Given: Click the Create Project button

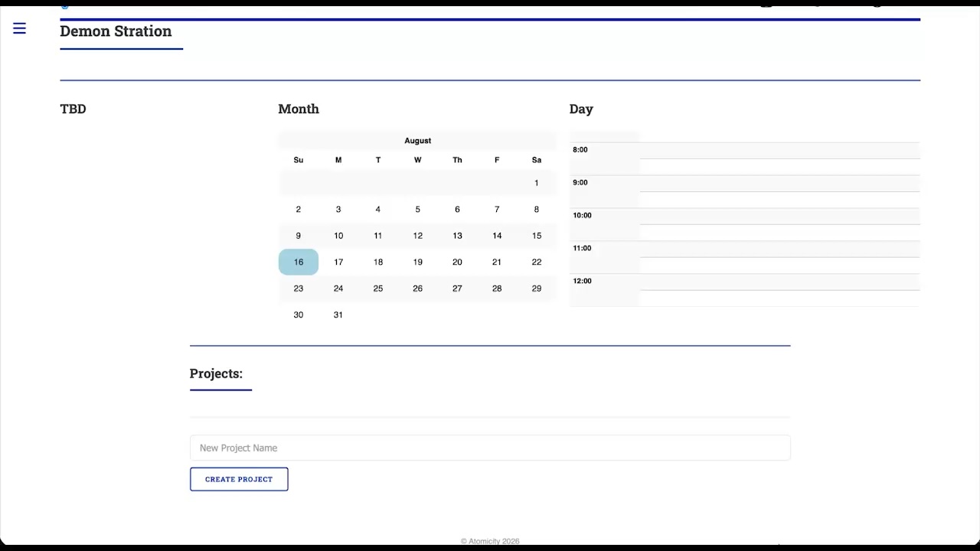Looking at the screenshot, I should point(239,479).
